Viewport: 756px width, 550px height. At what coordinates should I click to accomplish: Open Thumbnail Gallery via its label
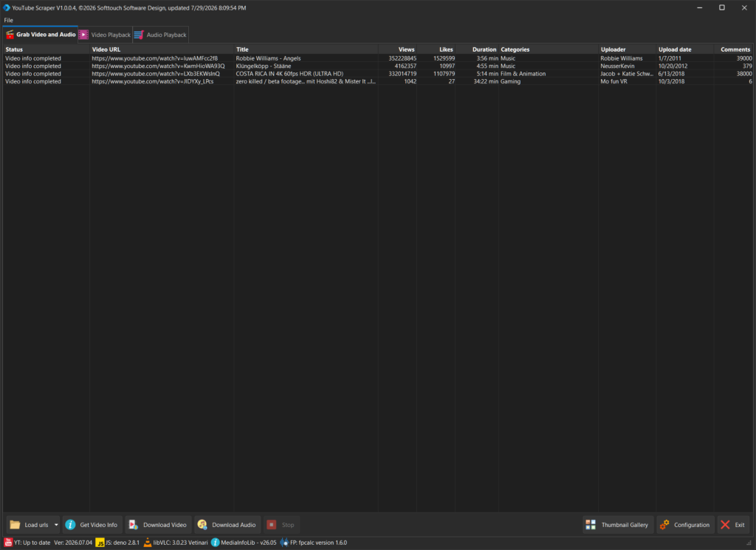[625, 525]
